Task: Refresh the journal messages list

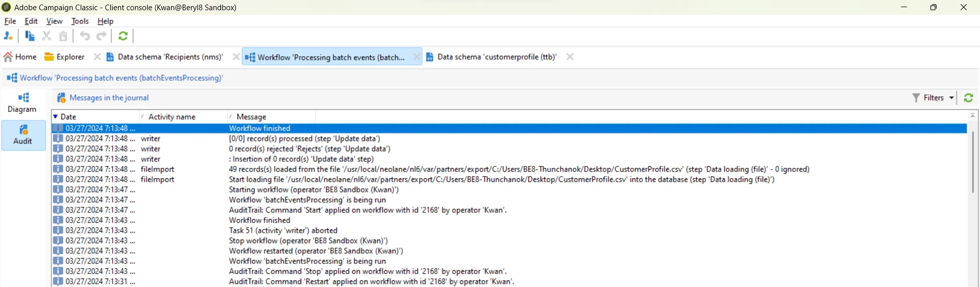Action: (968, 98)
